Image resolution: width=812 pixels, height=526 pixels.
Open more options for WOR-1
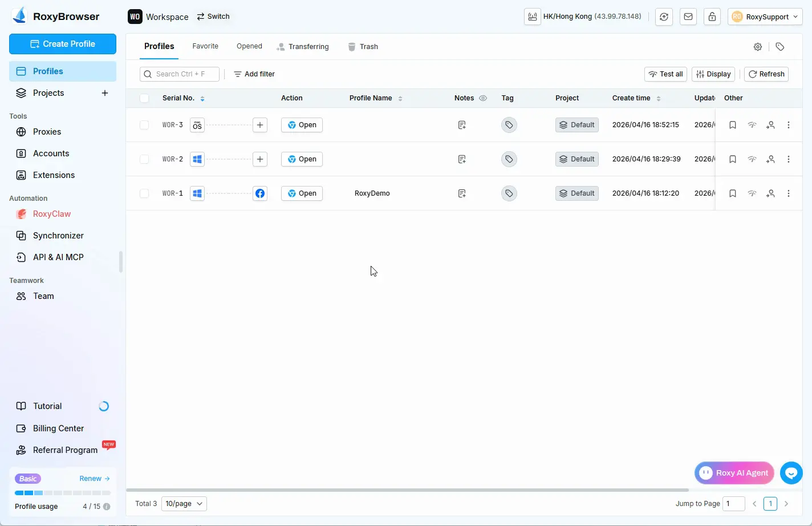tap(789, 193)
